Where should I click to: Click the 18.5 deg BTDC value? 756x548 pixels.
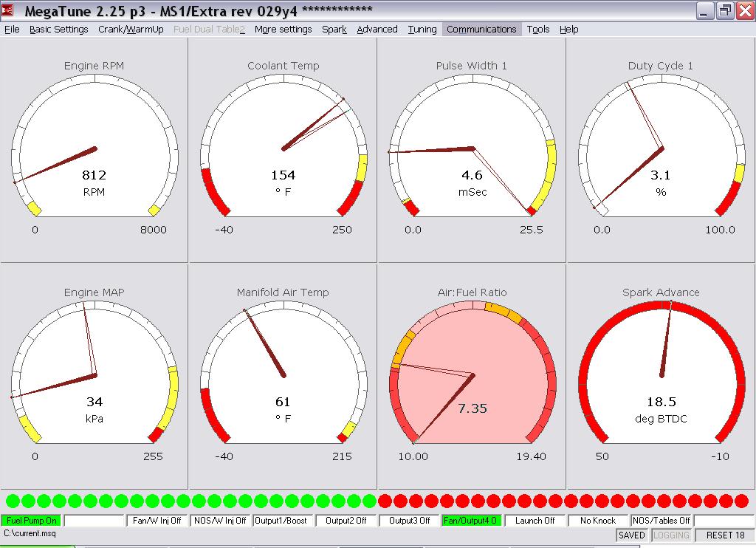point(661,402)
